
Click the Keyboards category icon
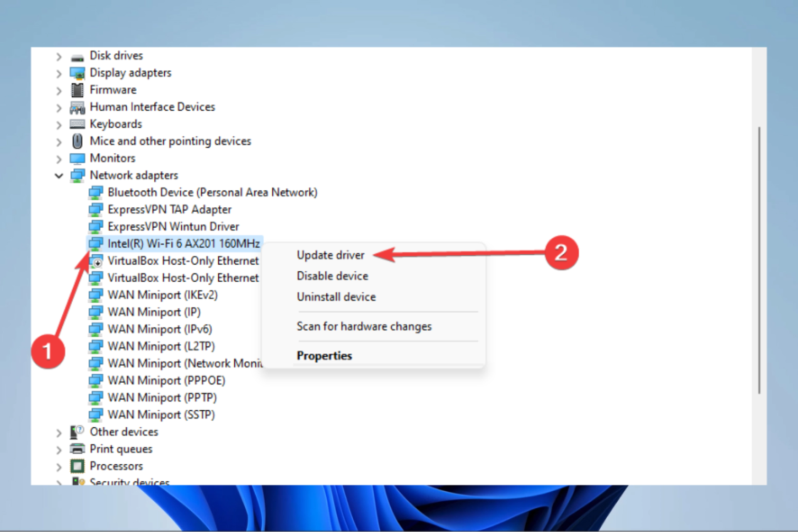pos(77,124)
